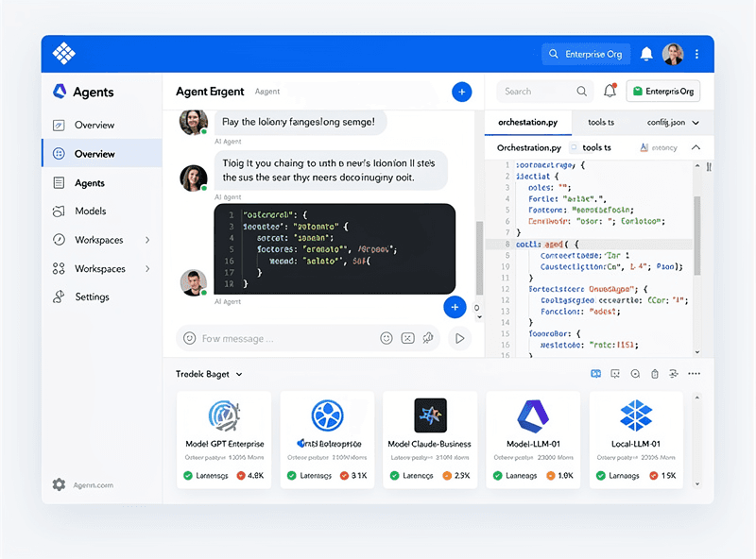Image resolution: width=756 pixels, height=559 pixels.
Task: Open the three-dot menu in the top bar
Action: coord(697,54)
